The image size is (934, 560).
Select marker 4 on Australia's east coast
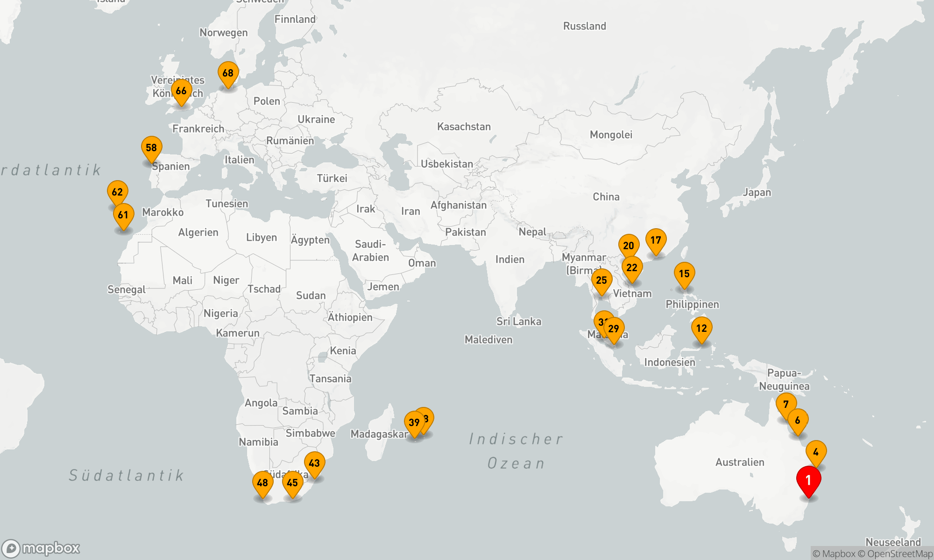[816, 452]
